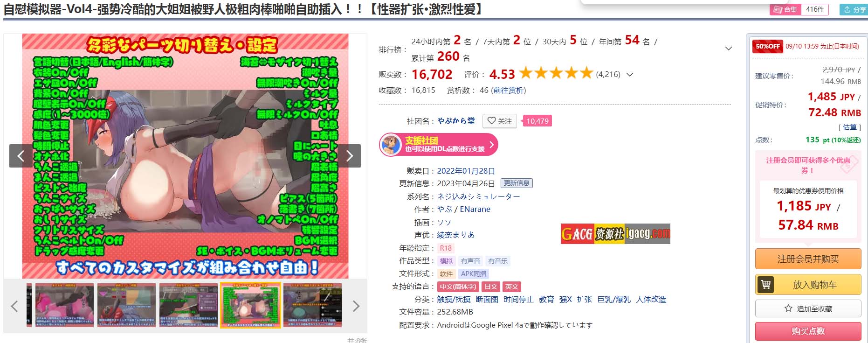Click the 注册会员并购买 button
The image size is (868, 343).
[x=808, y=259]
